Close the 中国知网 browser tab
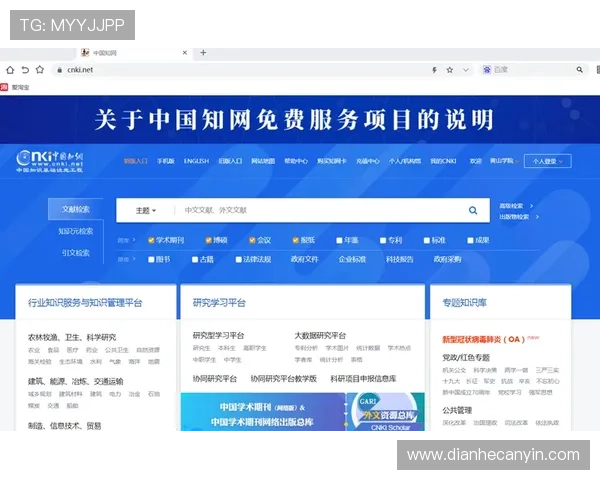 (x=185, y=53)
